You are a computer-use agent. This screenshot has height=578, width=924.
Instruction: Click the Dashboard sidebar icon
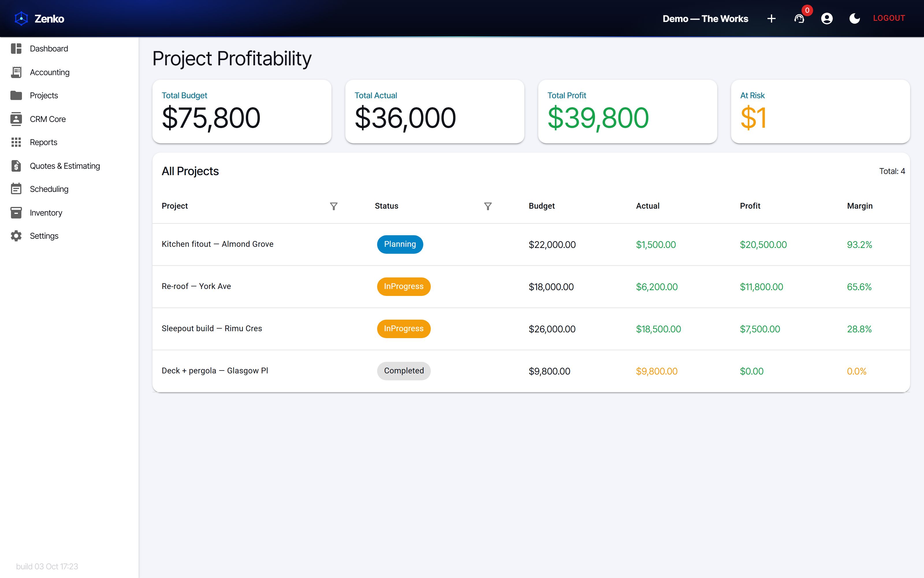pyautogui.click(x=16, y=49)
